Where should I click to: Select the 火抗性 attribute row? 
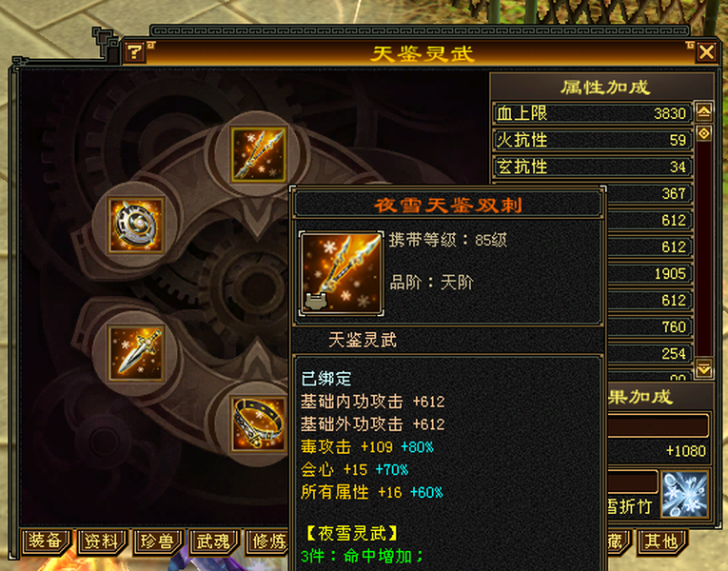(x=593, y=140)
